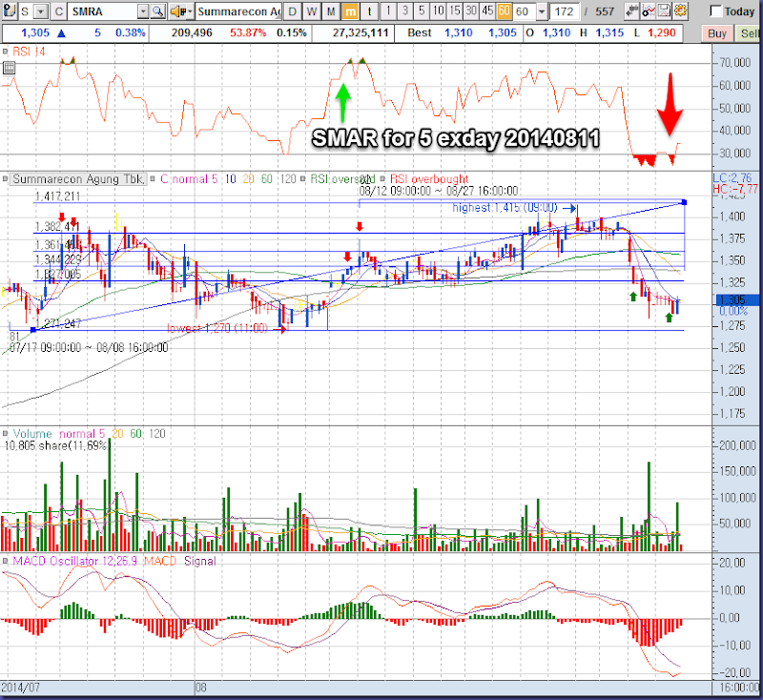The height and width of the screenshot is (700, 763).
Task: Click the square beside C normal legend
Action: click(154, 179)
